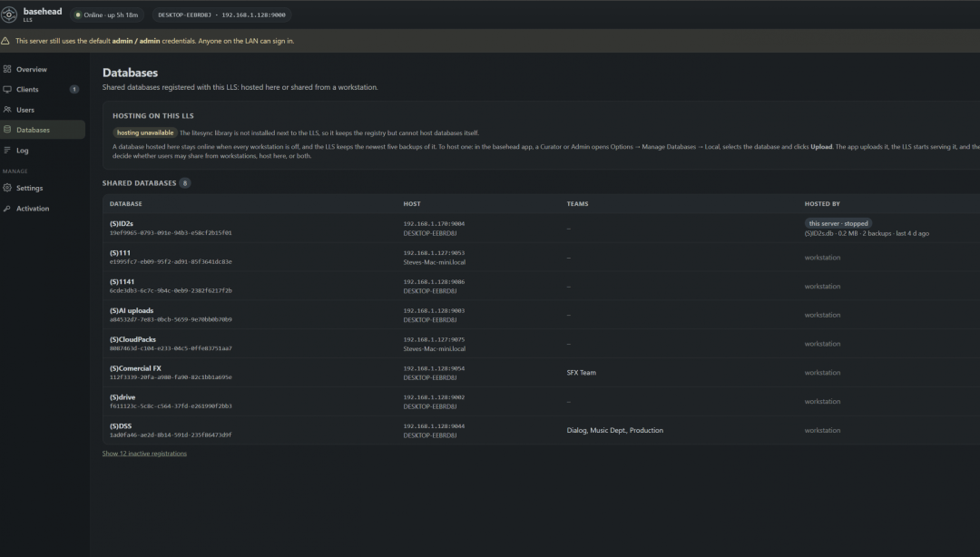
Task: Select the (S)Comercial FX database name
Action: coord(135,368)
